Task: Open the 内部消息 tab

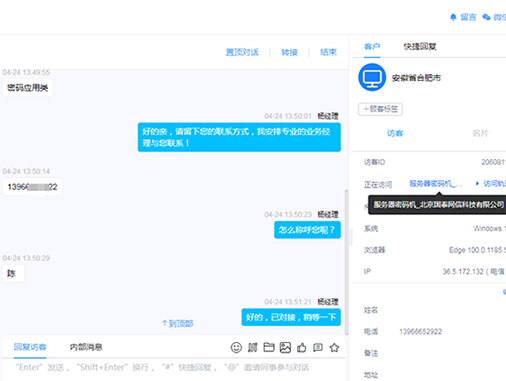Action: 86,347
